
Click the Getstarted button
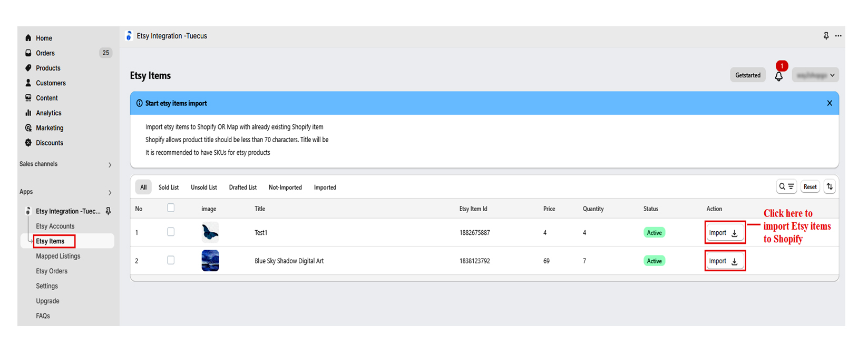[x=748, y=75]
